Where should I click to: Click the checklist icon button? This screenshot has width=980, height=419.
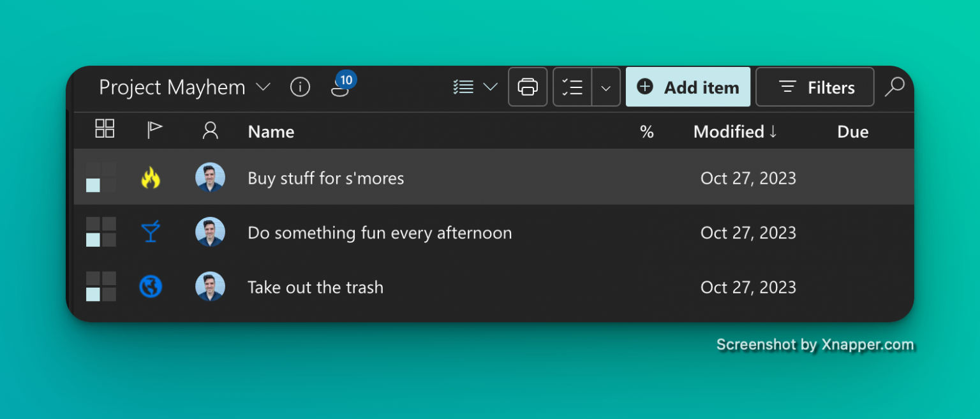point(572,87)
